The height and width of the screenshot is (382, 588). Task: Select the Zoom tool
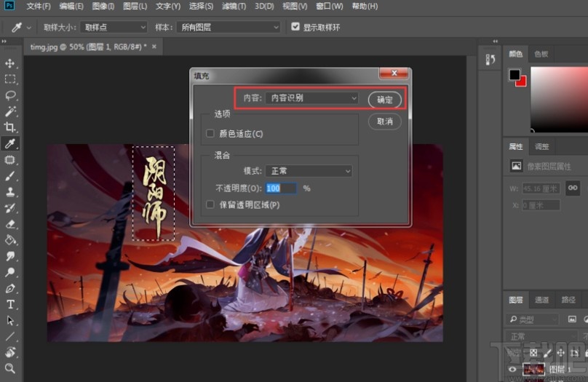[10, 368]
